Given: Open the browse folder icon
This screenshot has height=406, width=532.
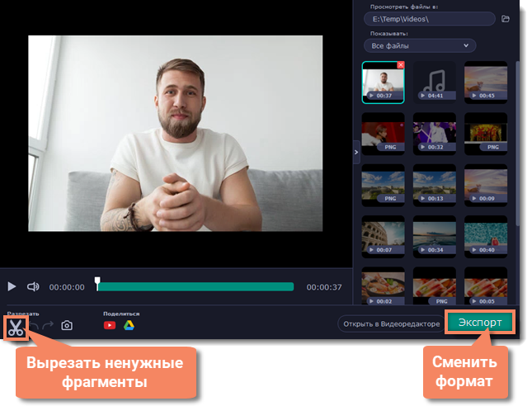Looking at the screenshot, I should point(506,19).
